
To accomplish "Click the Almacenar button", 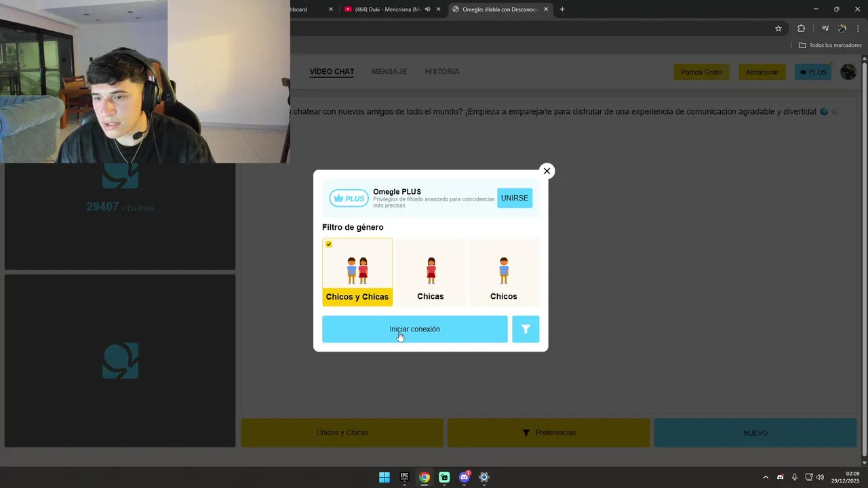I will [762, 72].
